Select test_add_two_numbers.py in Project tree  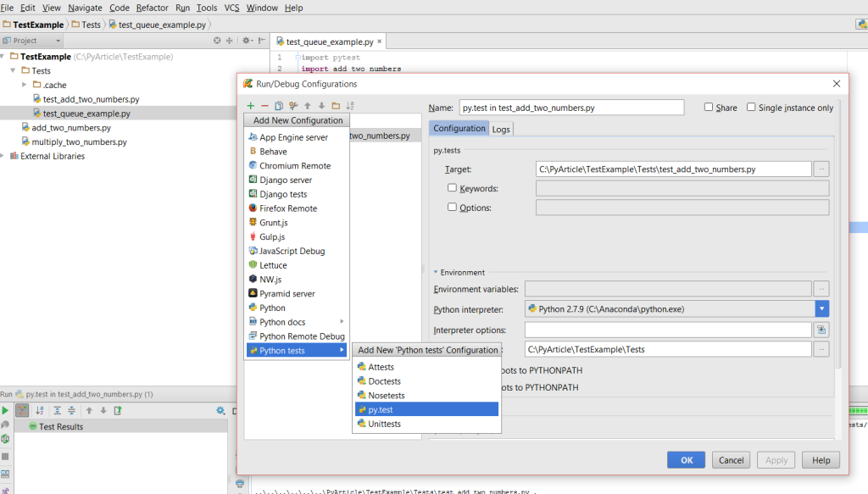(92, 99)
